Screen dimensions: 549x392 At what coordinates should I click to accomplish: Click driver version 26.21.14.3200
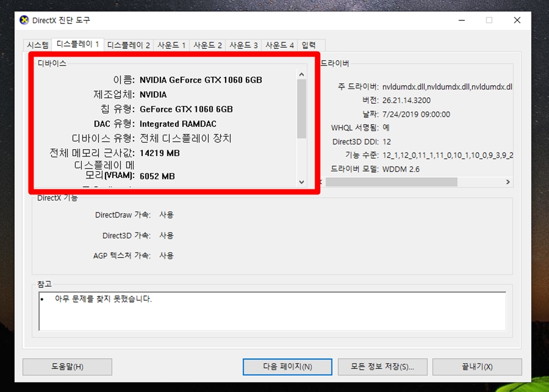click(406, 100)
